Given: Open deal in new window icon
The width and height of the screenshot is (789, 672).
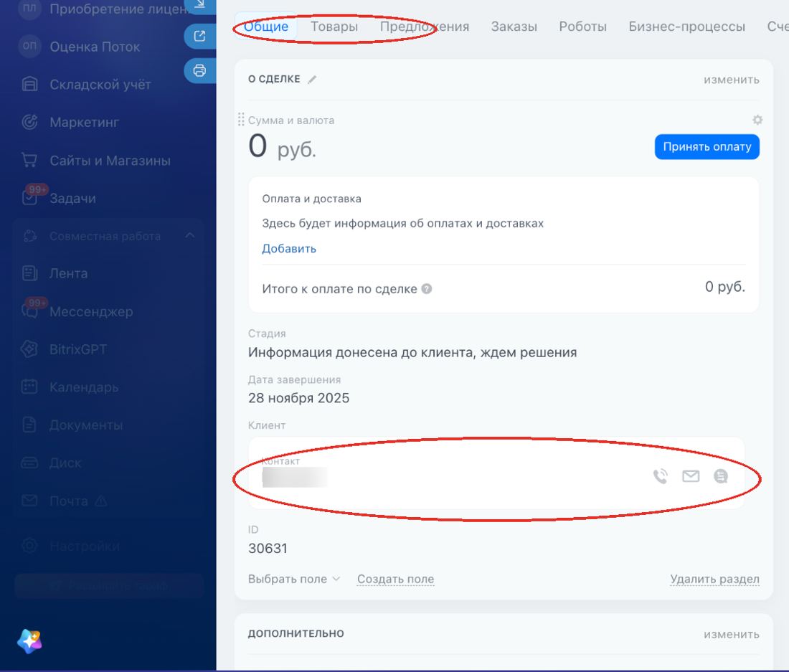Looking at the screenshot, I should pyautogui.click(x=200, y=36).
